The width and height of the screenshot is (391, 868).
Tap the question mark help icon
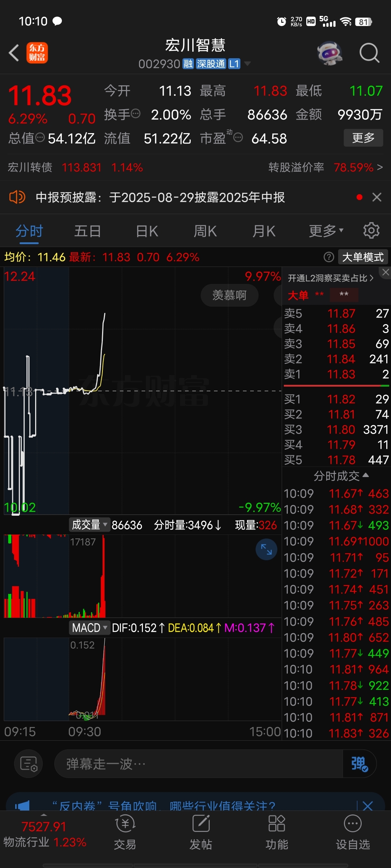pos(329,257)
